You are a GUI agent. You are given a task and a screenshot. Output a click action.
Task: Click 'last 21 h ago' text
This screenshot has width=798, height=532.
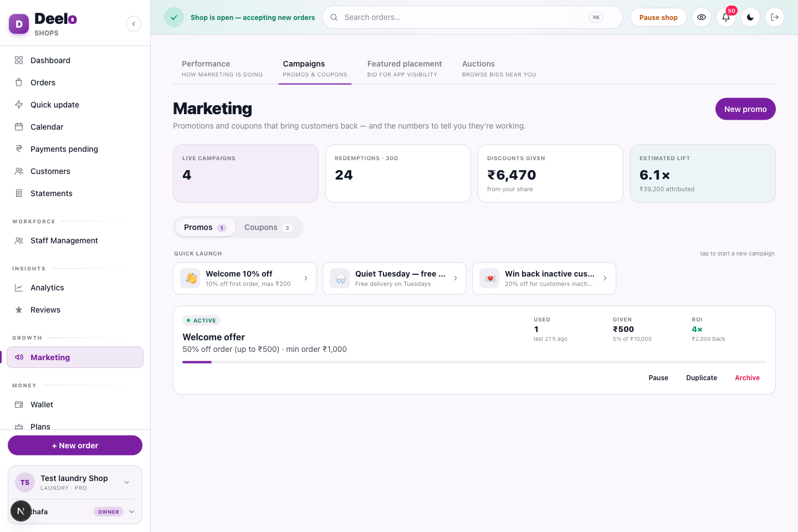coord(550,339)
